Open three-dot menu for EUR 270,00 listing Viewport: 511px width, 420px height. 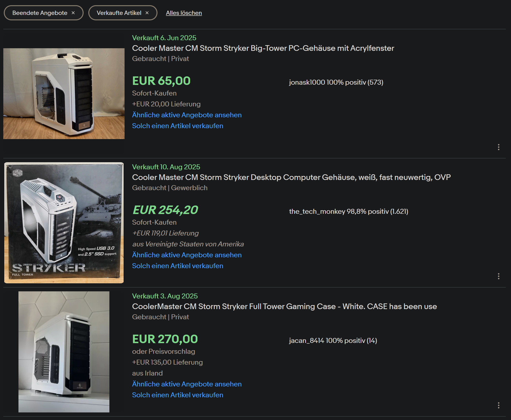(498, 405)
